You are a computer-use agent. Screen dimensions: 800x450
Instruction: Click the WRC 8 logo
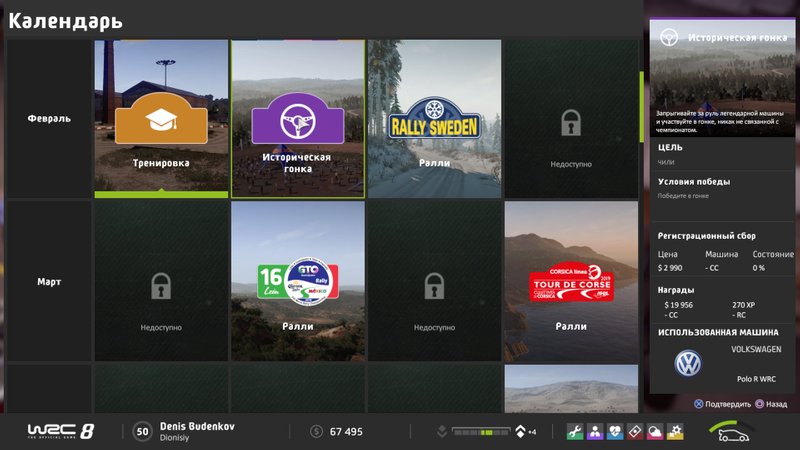(61, 431)
